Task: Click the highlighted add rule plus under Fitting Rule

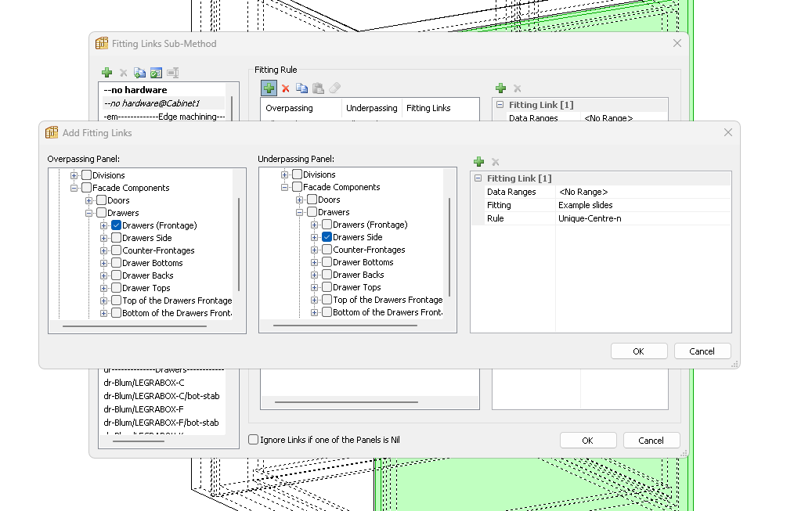Action: coord(269,88)
